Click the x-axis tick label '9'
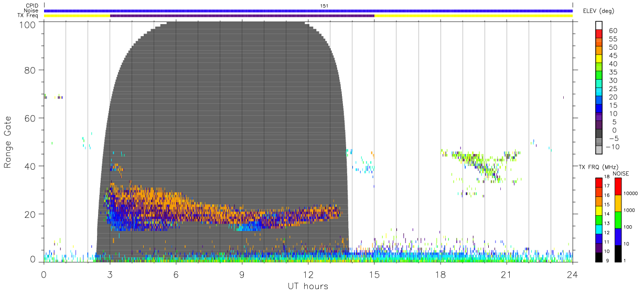Viewport: 644px width, 297px height. [x=242, y=274]
